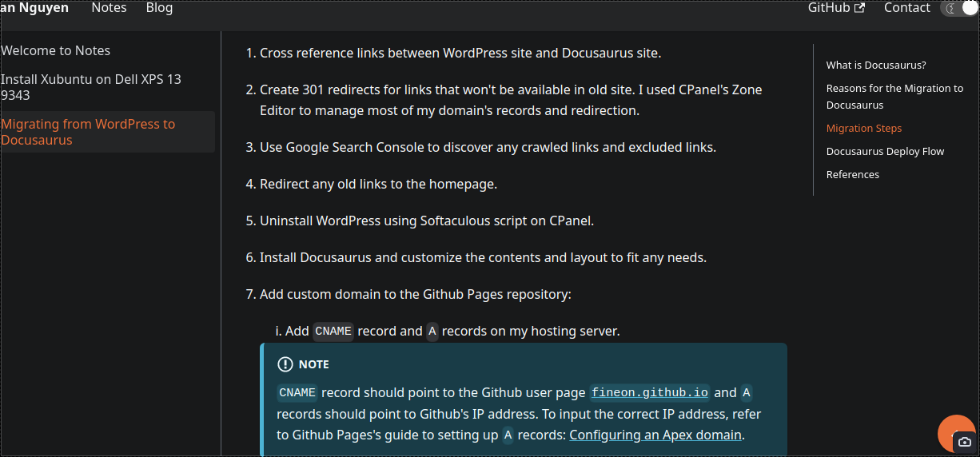Screen dimensions: 980x457
Task: Click the camera screenshot icon
Action: pos(965,442)
